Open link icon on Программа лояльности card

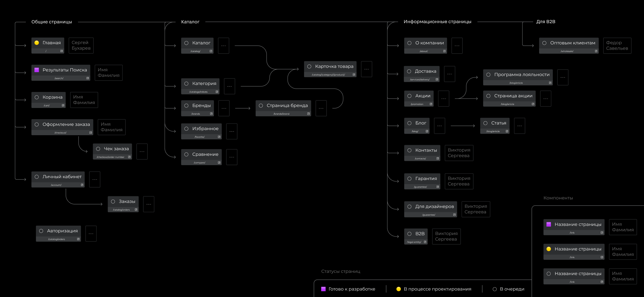[550, 83]
